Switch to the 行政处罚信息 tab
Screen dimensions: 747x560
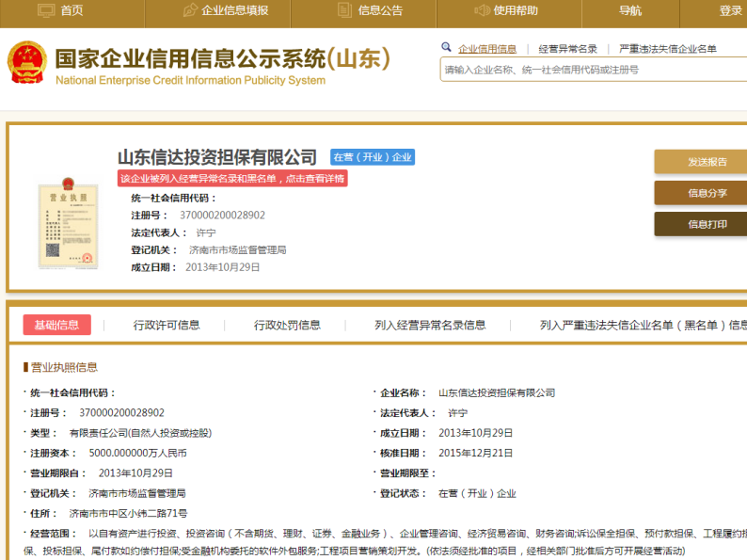tap(287, 325)
